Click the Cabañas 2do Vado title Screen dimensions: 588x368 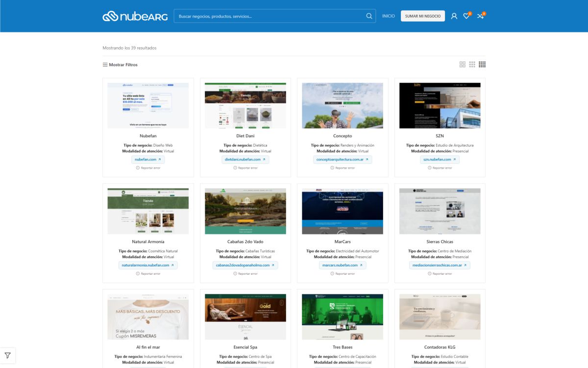[x=245, y=241]
